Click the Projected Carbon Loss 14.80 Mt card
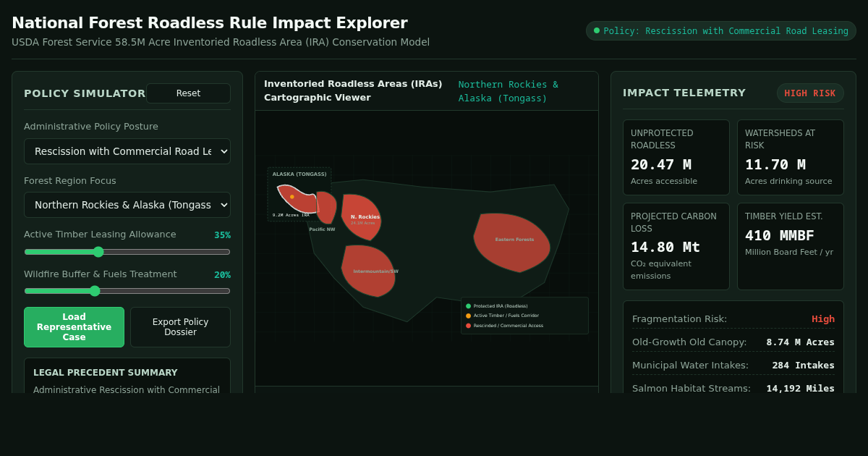This screenshot has height=456, width=868. 676,246
